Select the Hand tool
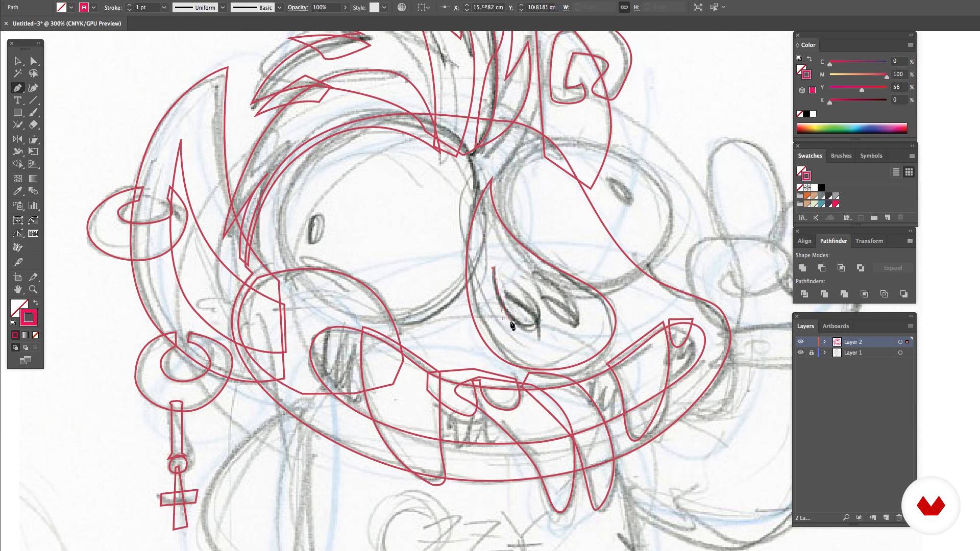980x551 pixels. 18,289
